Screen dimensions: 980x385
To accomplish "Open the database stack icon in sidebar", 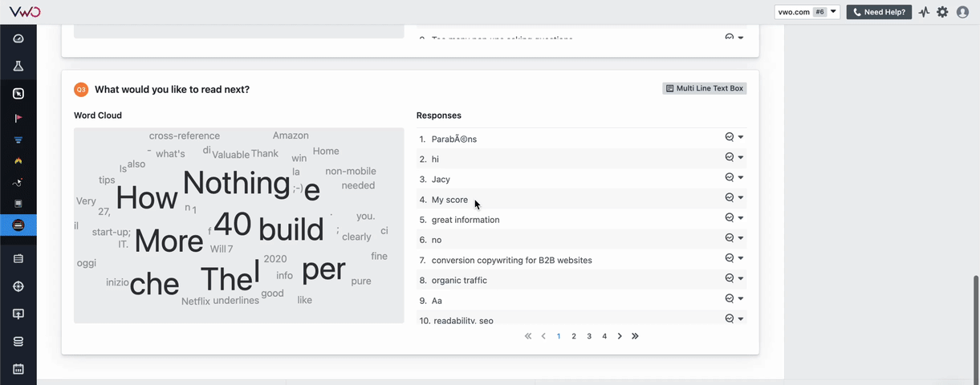I will 18,342.
